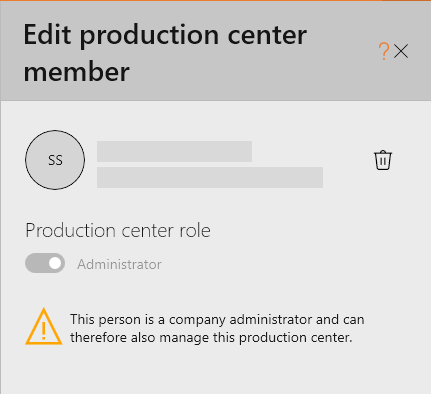431x394 pixels.
Task: Click the SS letters inside the avatar
Action: point(55,160)
